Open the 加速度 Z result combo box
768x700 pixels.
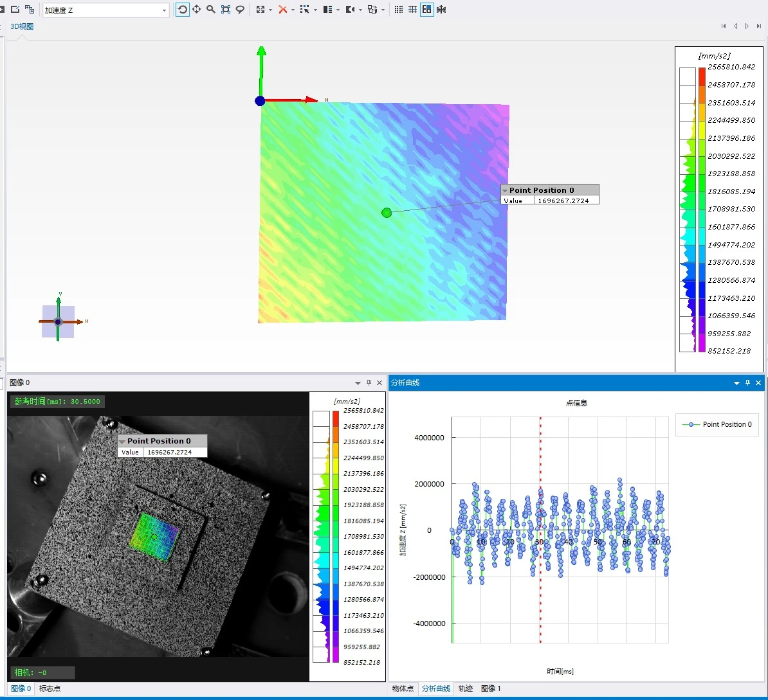[x=105, y=10]
